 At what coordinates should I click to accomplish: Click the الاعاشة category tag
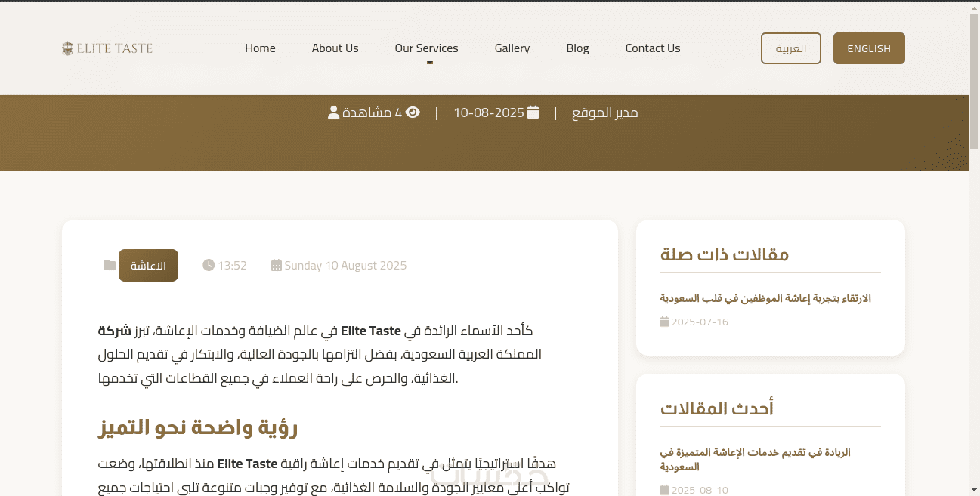pyautogui.click(x=148, y=266)
